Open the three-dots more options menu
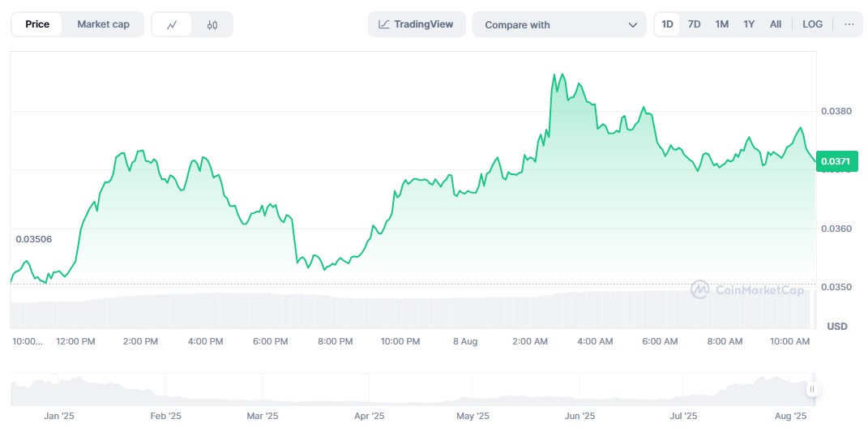The image size is (868, 432). 849,24
